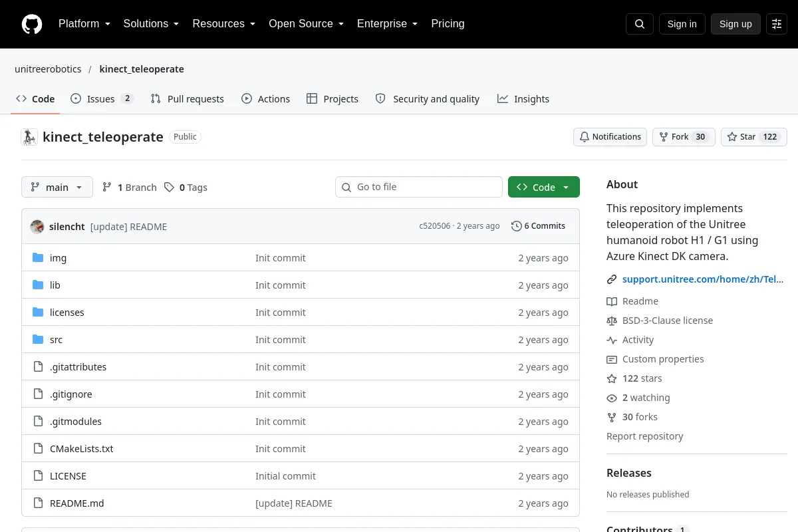Open the main branch selector dropdown
This screenshot has width=798, height=532.
[x=57, y=188]
